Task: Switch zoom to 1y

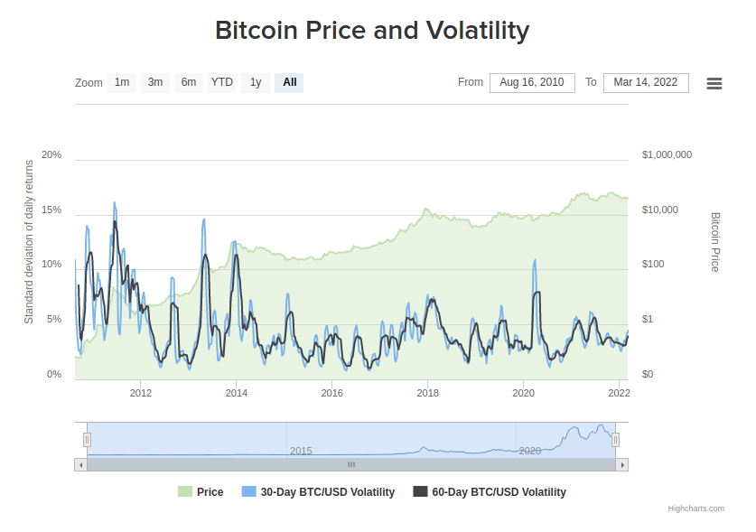Action: pyautogui.click(x=256, y=82)
